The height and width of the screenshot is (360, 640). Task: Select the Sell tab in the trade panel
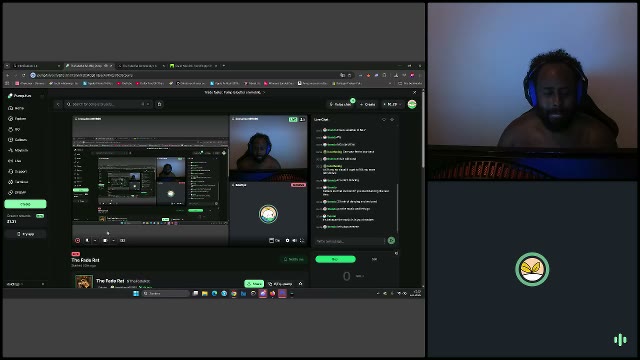tap(374, 259)
